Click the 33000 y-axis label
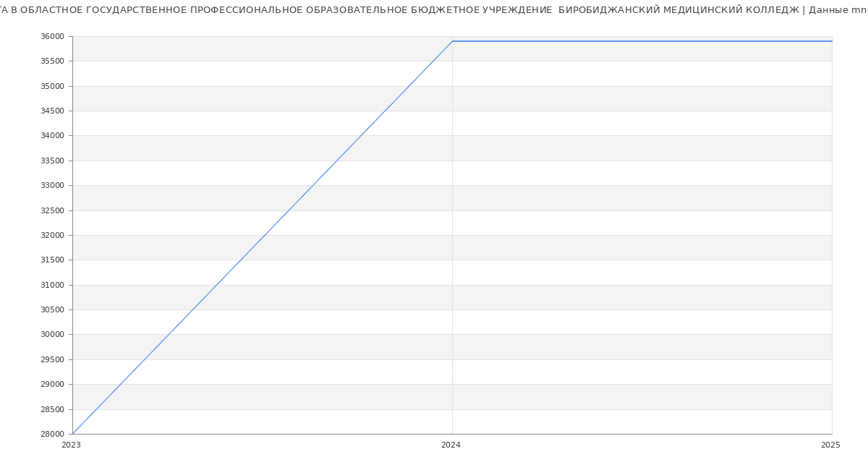Image resolution: width=868 pixels, height=470 pixels. (x=53, y=185)
